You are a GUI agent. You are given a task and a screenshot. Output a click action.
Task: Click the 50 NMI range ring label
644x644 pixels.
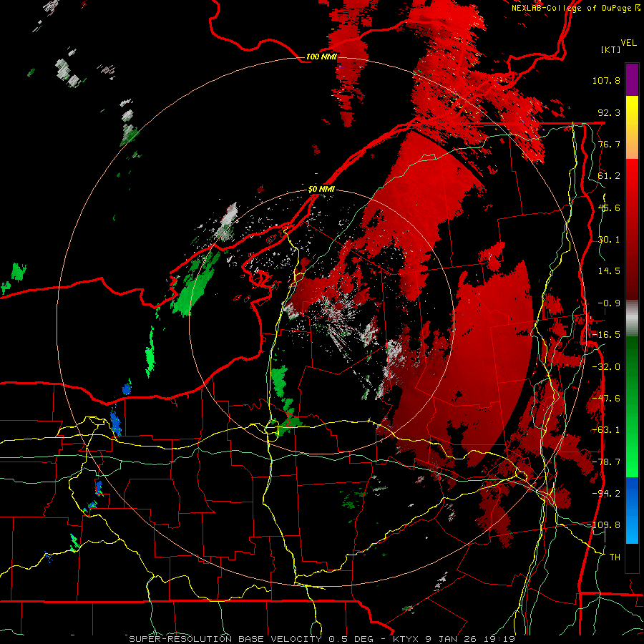(x=321, y=190)
